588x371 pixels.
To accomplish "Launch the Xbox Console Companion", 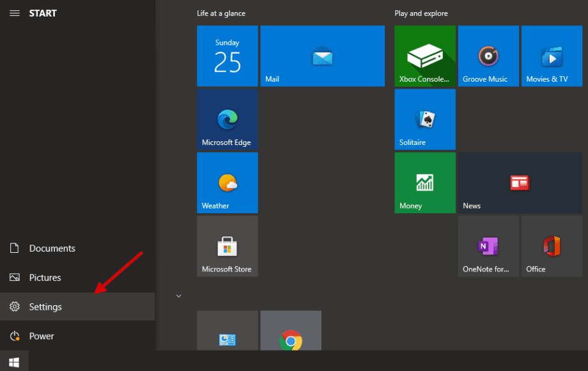I will (424, 56).
